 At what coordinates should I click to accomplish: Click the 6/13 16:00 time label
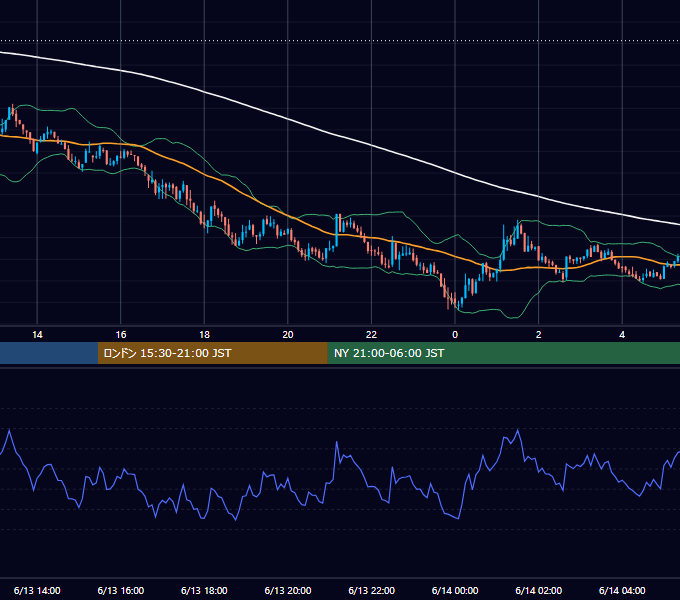[121, 590]
